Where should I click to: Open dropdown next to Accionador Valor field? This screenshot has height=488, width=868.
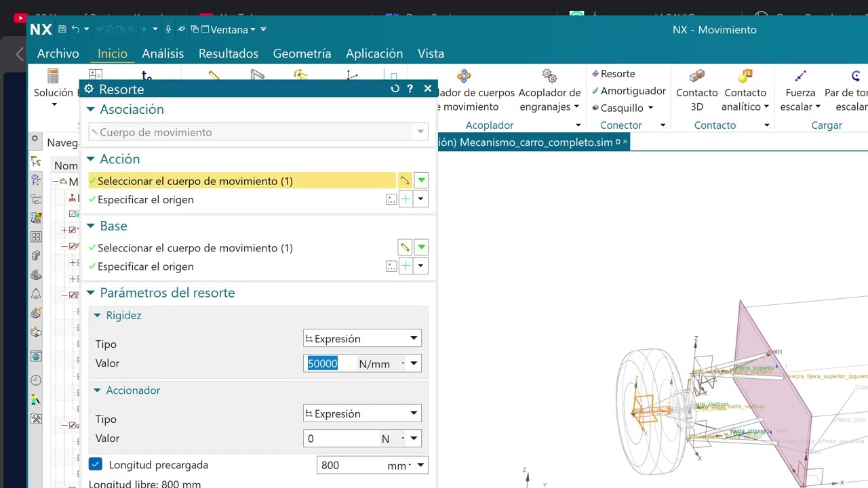click(415, 439)
